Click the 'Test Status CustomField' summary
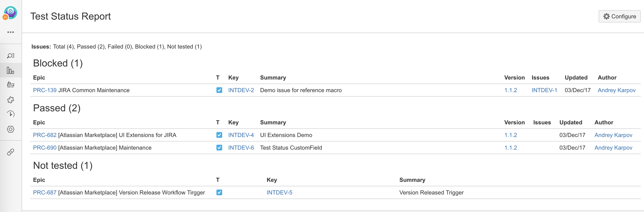The image size is (644, 212). (x=291, y=148)
